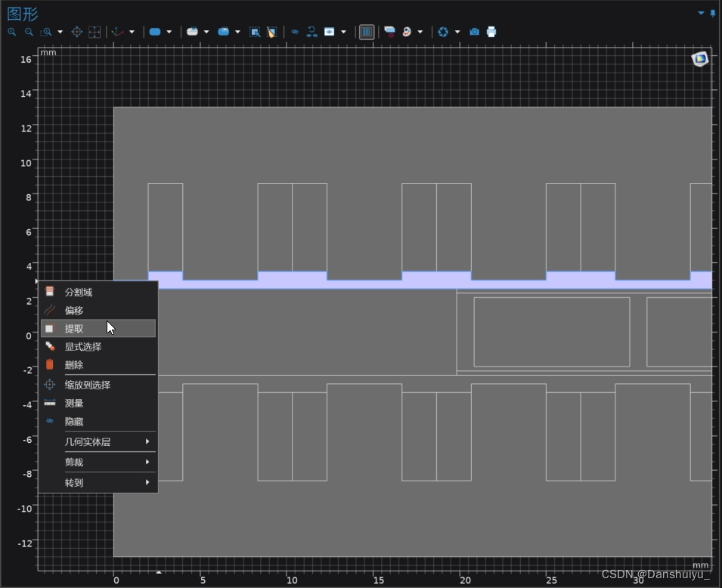Open the axis orientation dropdown arrow
722x588 pixels.
tap(132, 32)
